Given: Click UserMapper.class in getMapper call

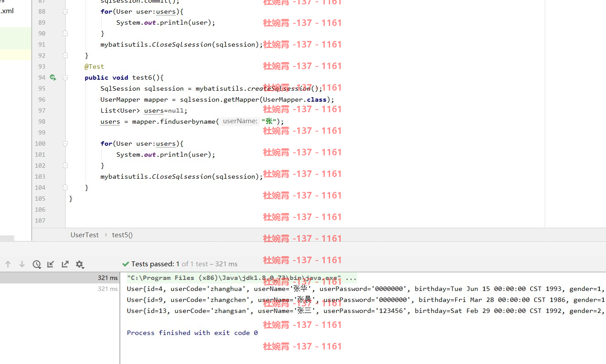Looking at the screenshot, I should pos(295,99).
